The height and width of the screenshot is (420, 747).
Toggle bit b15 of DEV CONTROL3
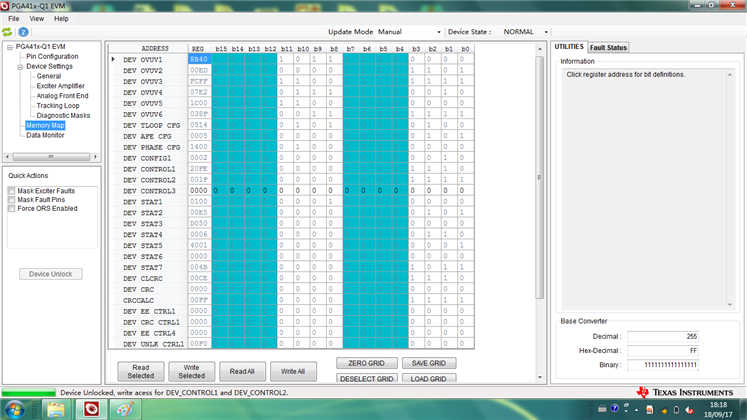pyautogui.click(x=220, y=190)
